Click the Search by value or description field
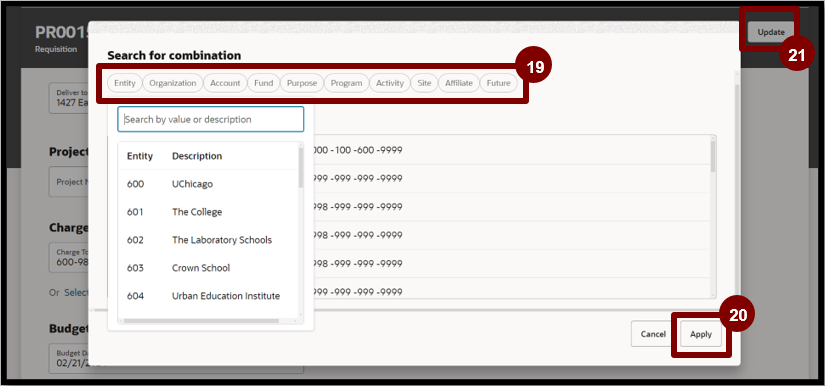This screenshot has height=386, width=825. pyautogui.click(x=210, y=119)
